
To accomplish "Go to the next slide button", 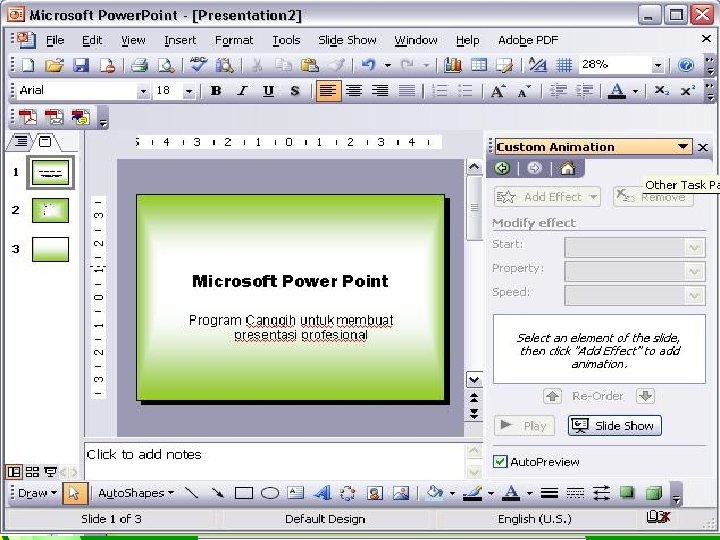I will click(x=474, y=414).
